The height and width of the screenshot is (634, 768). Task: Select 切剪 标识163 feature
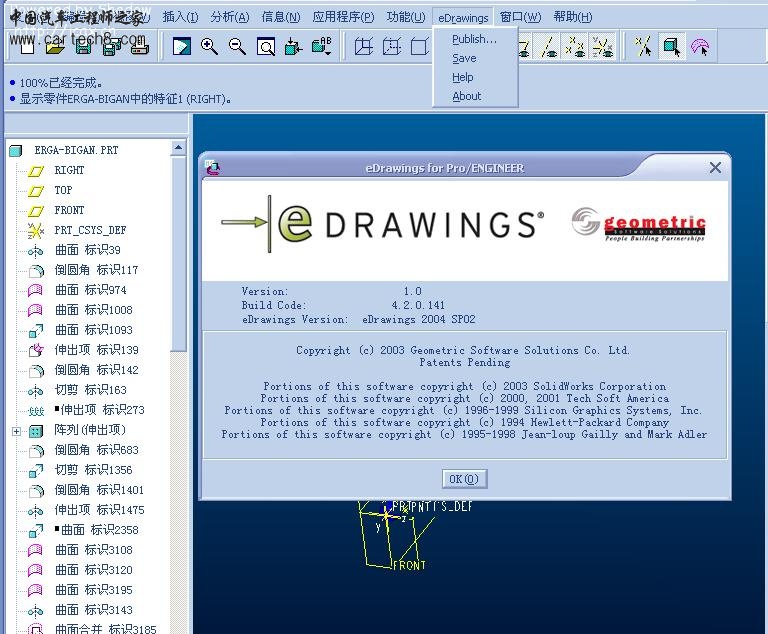(91, 390)
